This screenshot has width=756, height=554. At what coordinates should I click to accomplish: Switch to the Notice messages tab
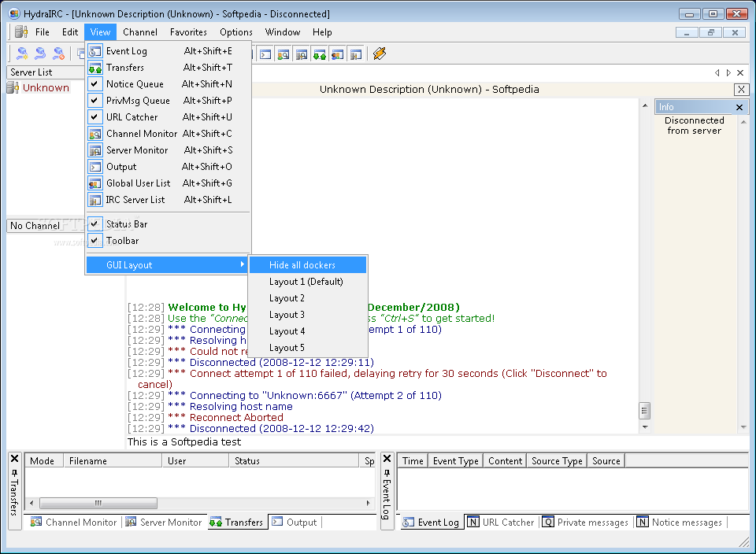680,523
